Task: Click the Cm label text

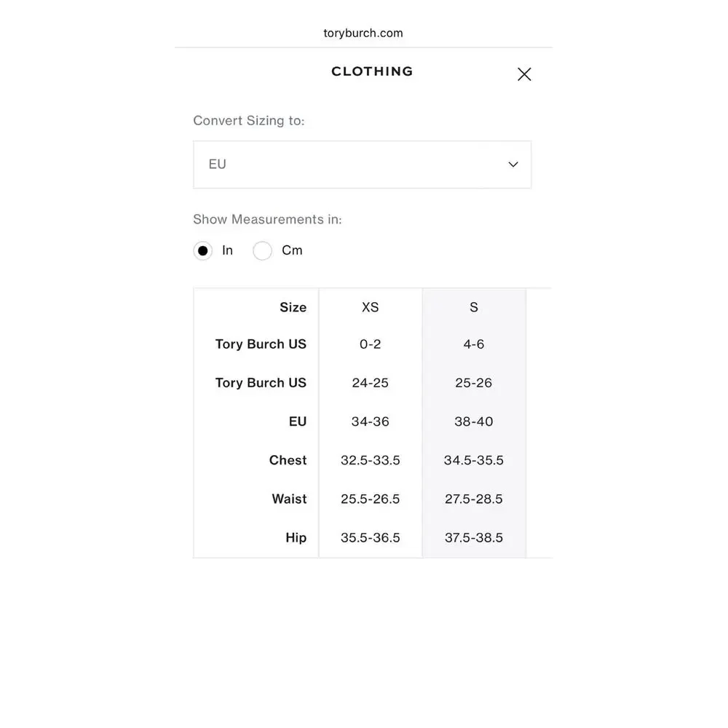Action: (x=292, y=250)
